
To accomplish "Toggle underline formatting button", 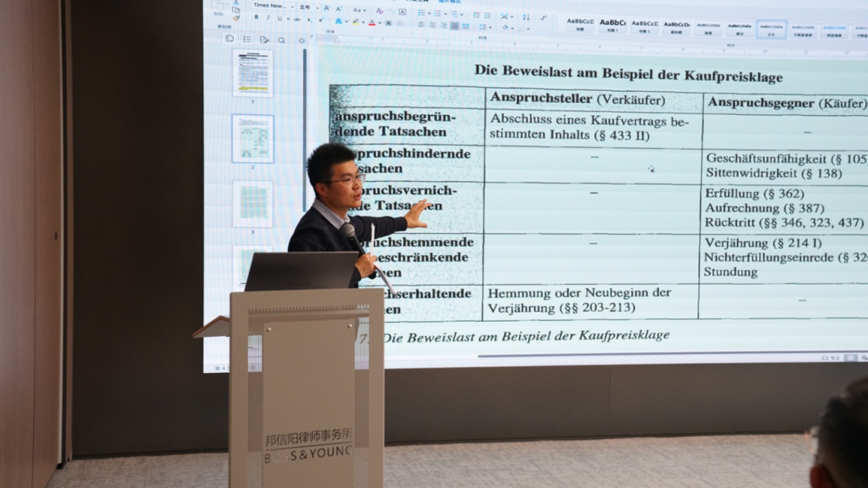I will pyautogui.click(x=279, y=18).
